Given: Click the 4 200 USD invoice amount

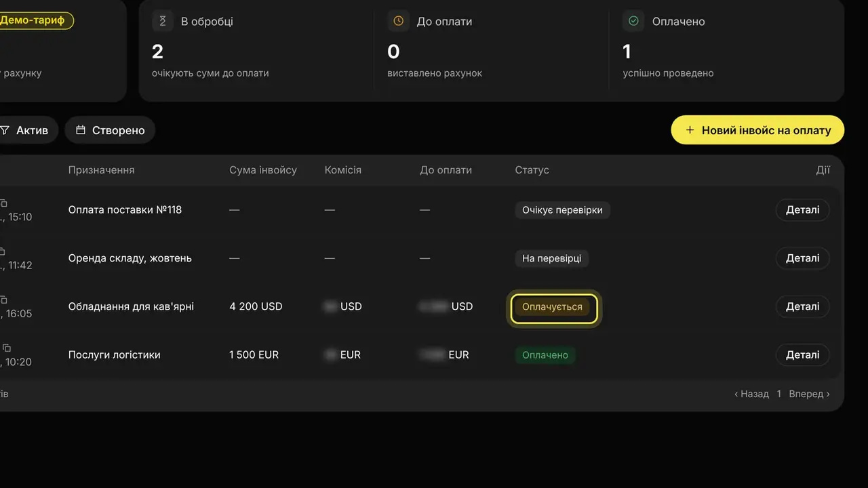Looking at the screenshot, I should click(256, 306).
